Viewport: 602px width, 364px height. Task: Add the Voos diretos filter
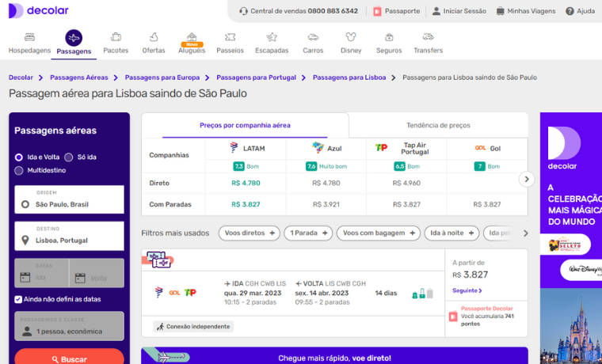[x=250, y=233]
